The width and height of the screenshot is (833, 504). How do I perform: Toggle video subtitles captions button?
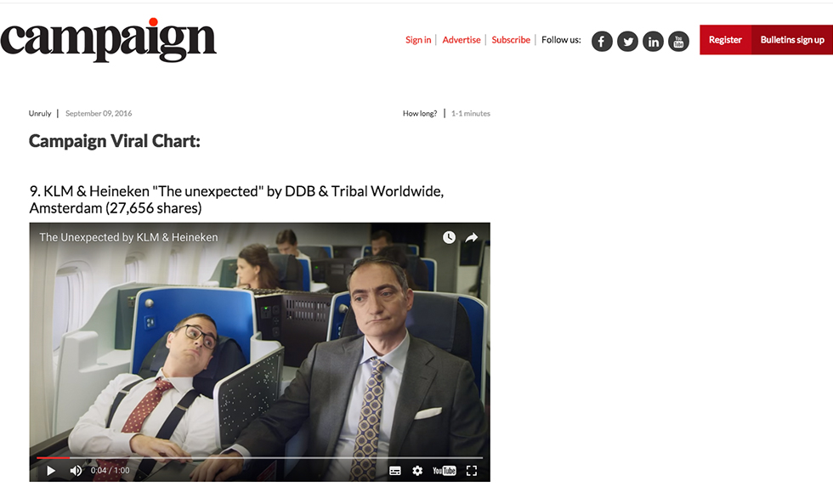394,471
